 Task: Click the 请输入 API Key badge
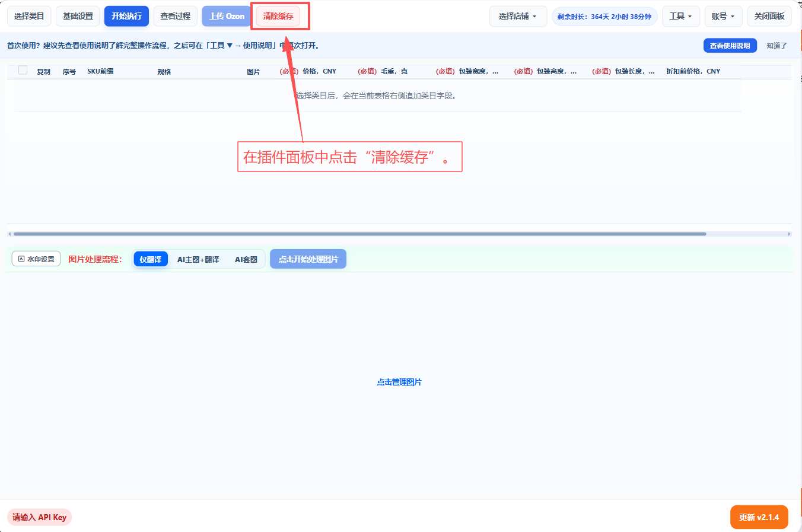click(39, 517)
